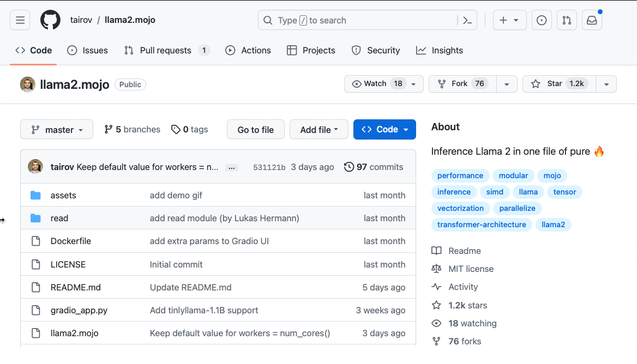Select the transformer-architecture topic tag
This screenshot has height=364, width=637.
pos(482,225)
